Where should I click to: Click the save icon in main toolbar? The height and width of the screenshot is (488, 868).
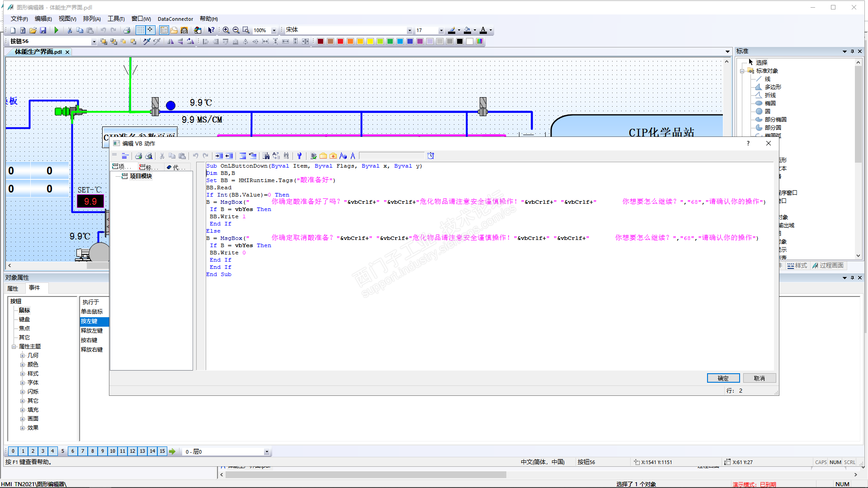(43, 30)
